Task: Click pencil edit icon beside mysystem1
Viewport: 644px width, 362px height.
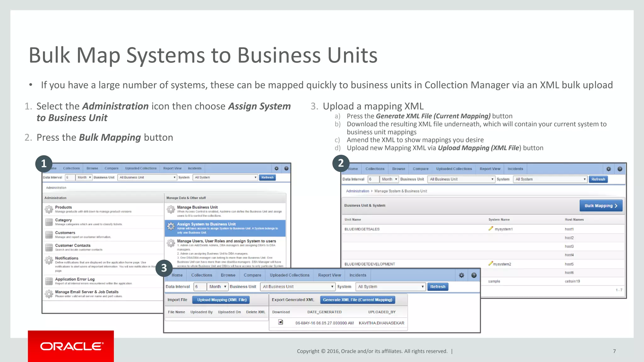Action: pos(491,228)
